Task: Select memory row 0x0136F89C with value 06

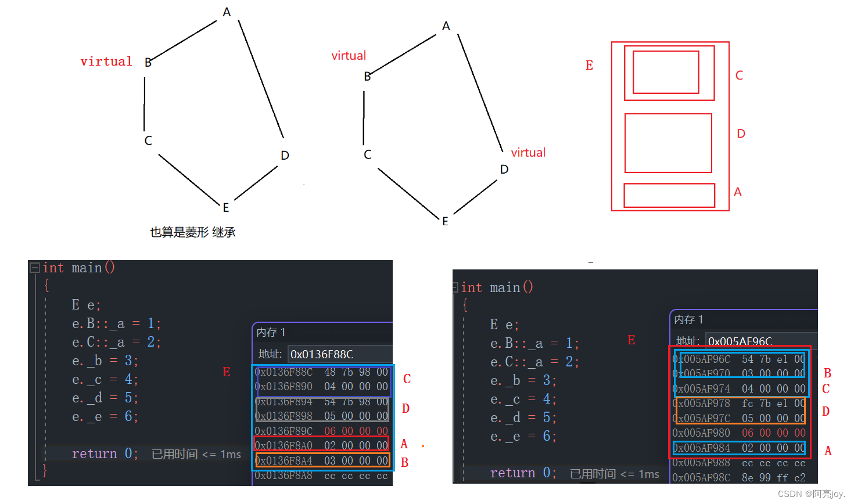Action: [x=322, y=431]
